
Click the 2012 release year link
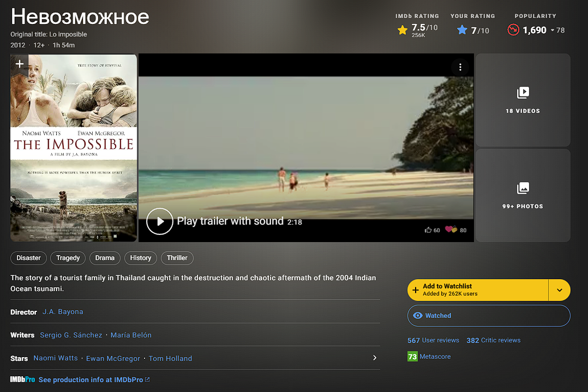17,45
